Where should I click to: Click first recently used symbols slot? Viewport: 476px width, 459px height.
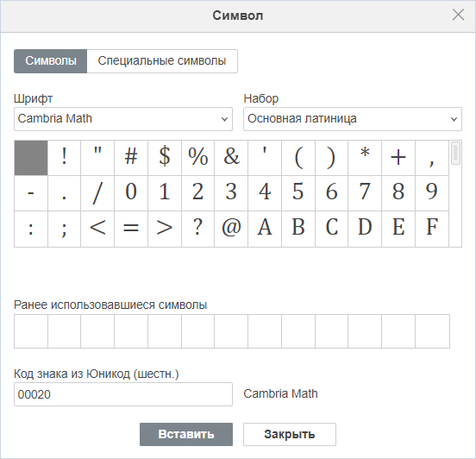pyautogui.click(x=31, y=331)
